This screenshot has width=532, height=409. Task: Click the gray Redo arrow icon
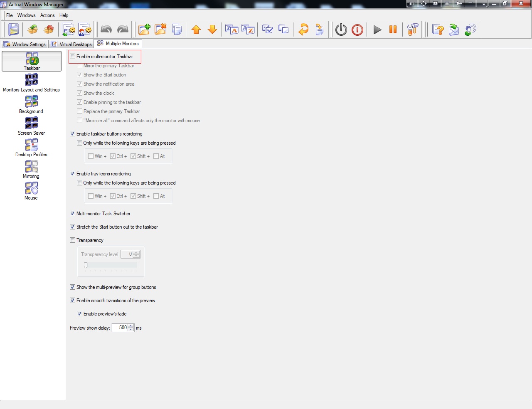tap(123, 29)
